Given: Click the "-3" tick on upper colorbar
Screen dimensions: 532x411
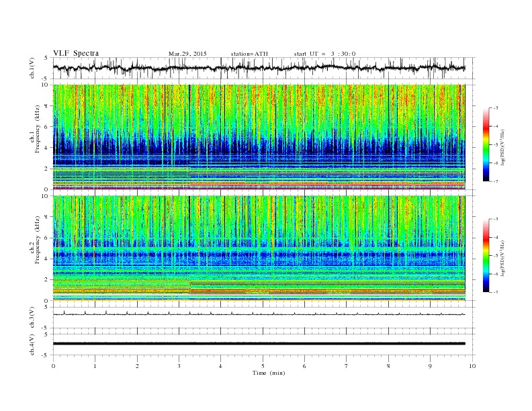Looking at the screenshot, I should [x=495, y=108].
